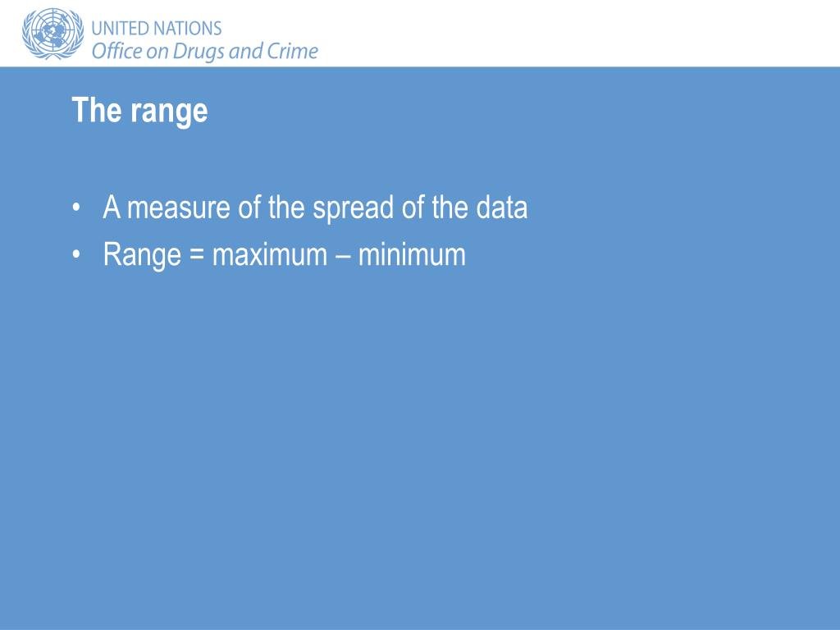Click the blank white header band area
The width and height of the screenshot is (840, 630).
coord(578,33)
